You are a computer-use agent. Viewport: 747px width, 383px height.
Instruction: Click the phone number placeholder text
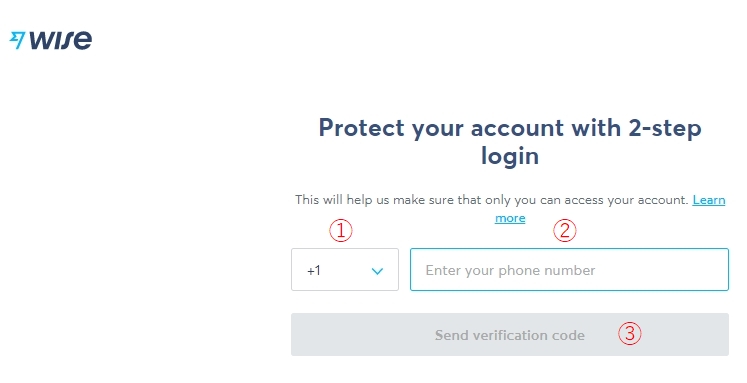coord(510,271)
